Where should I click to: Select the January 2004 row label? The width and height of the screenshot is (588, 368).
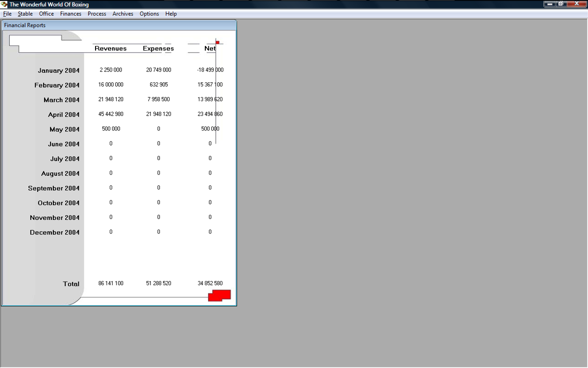(58, 70)
